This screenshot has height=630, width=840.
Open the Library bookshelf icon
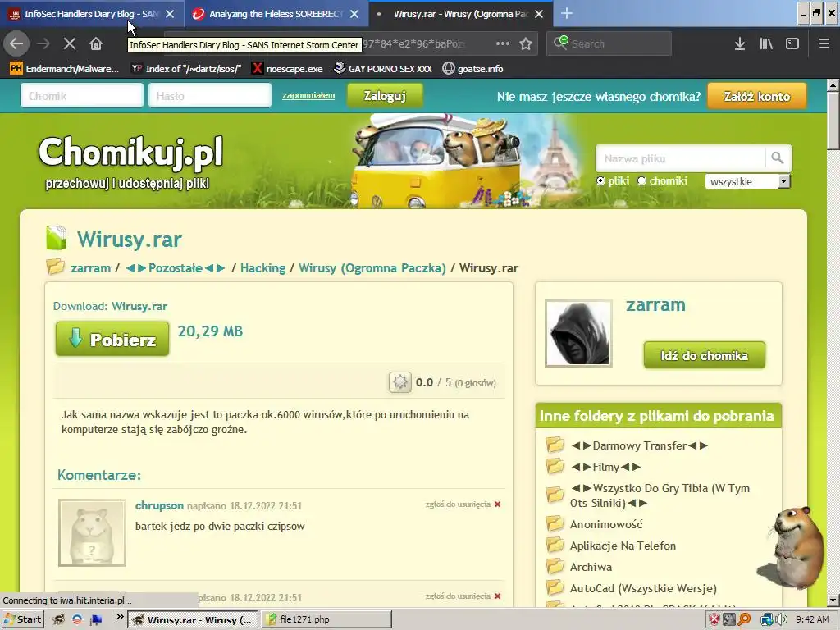(x=766, y=43)
